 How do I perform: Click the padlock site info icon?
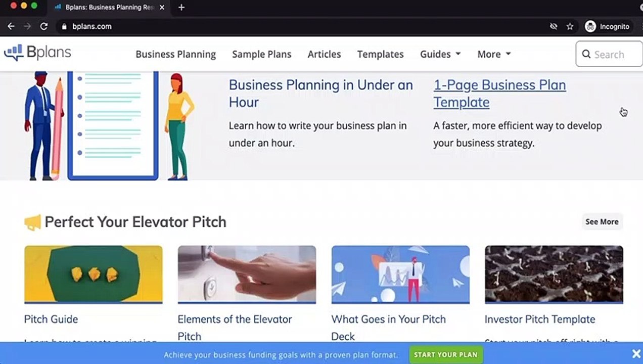(64, 26)
